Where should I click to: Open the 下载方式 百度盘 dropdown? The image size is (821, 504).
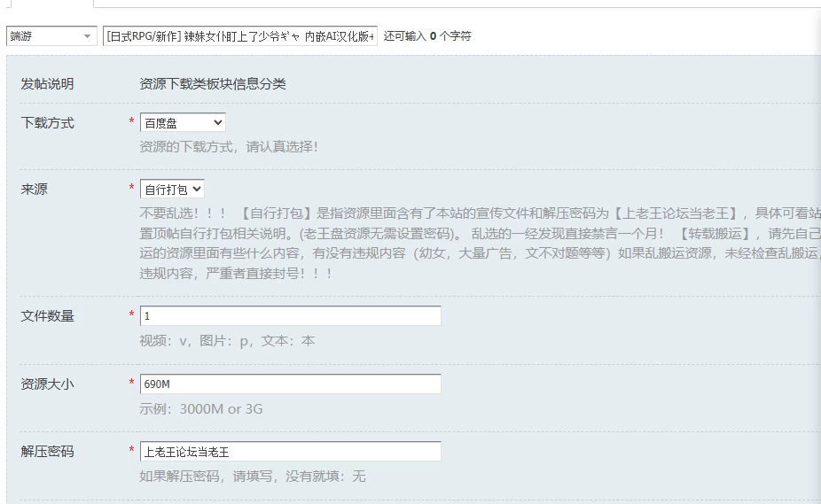coord(183,122)
